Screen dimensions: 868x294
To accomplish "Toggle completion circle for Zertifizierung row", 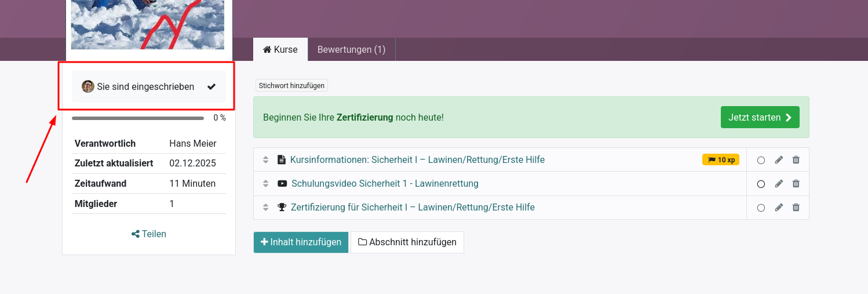I will 761,208.
